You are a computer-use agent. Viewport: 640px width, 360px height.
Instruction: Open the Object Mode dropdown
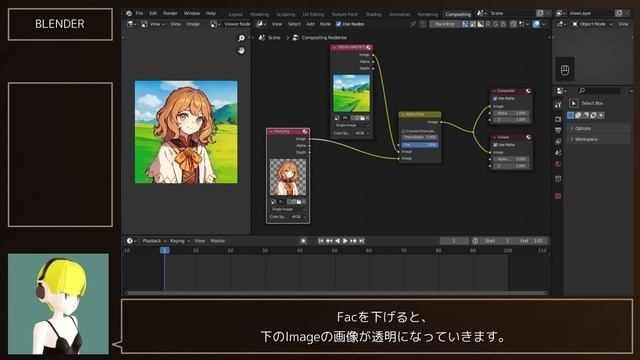[592, 24]
